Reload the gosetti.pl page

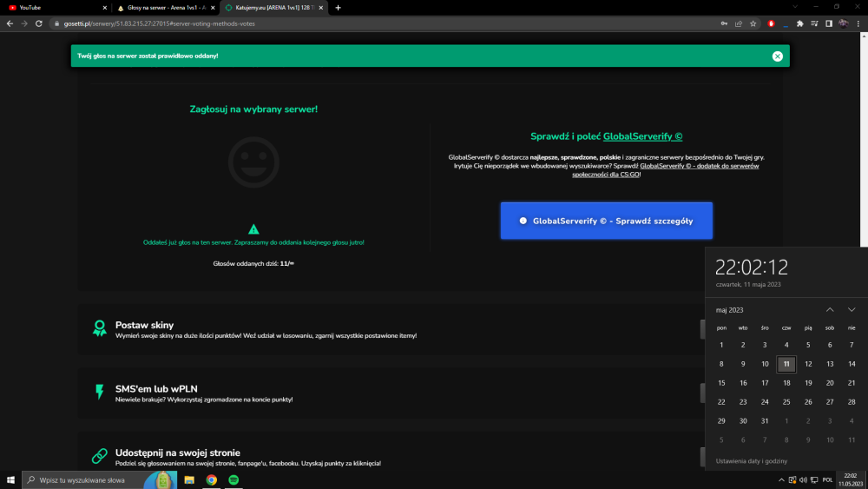(x=39, y=23)
